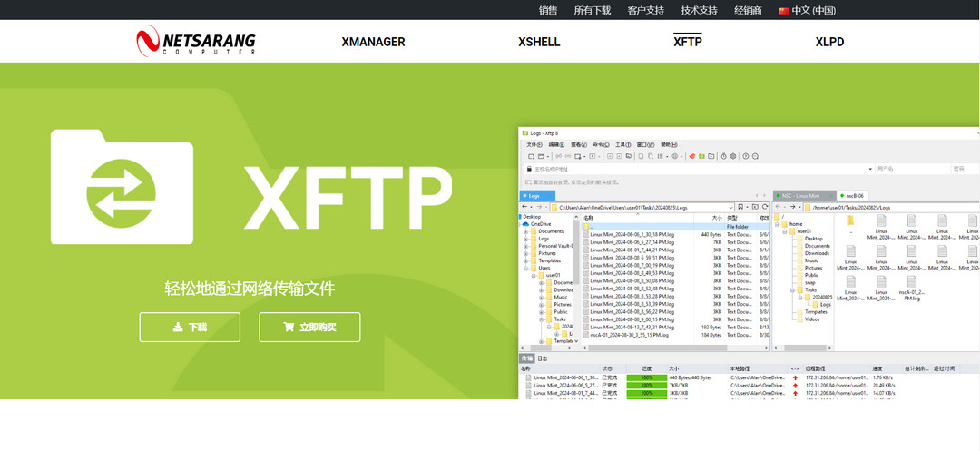
Task: Open the host address dropdown arrow
Action: coord(870,169)
